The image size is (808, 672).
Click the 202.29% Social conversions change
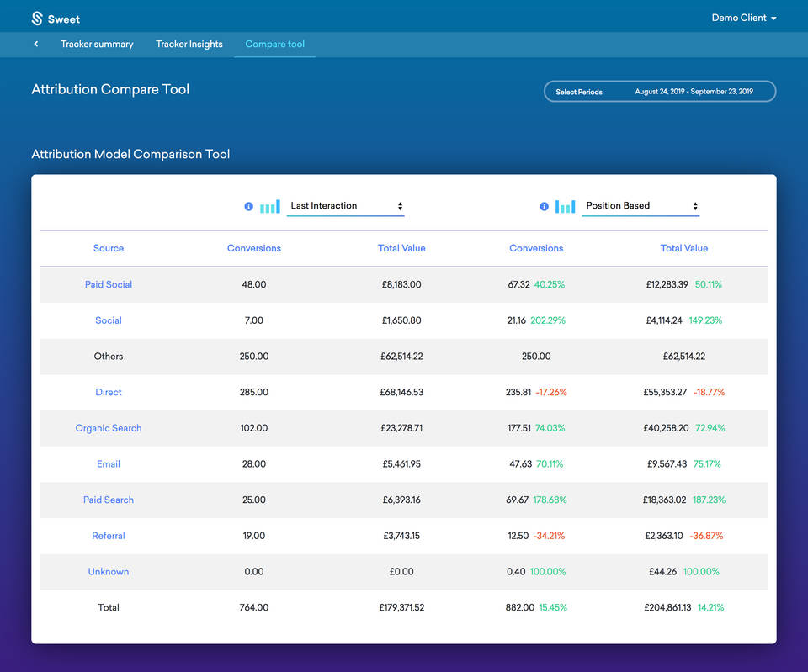548,320
